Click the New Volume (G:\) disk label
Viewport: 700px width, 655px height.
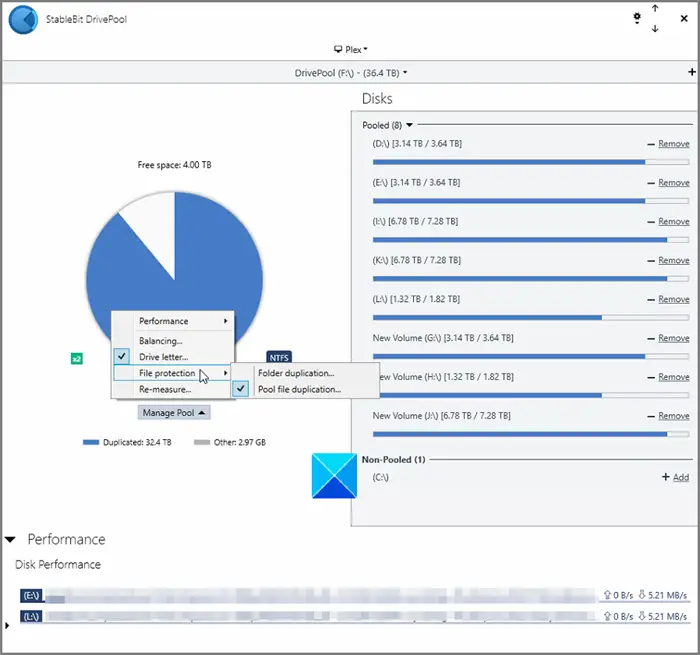tap(443, 338)
